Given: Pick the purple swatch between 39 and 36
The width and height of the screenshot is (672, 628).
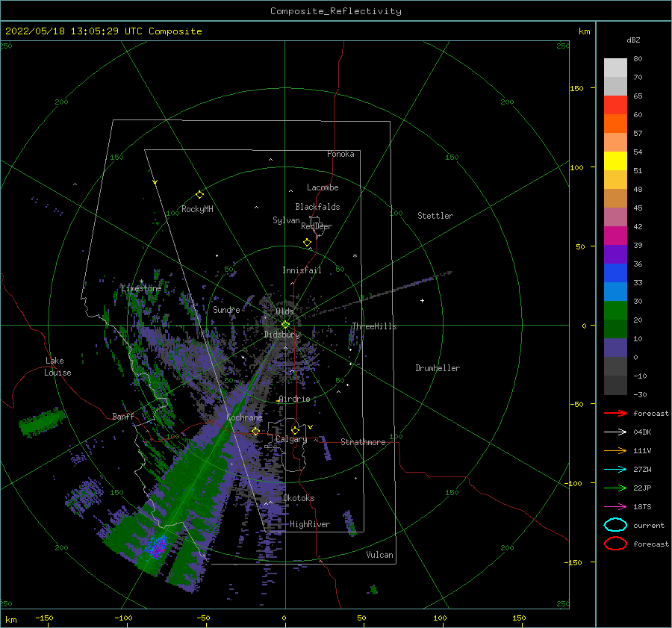Looking at the screenshot, I should pos(615,254).
